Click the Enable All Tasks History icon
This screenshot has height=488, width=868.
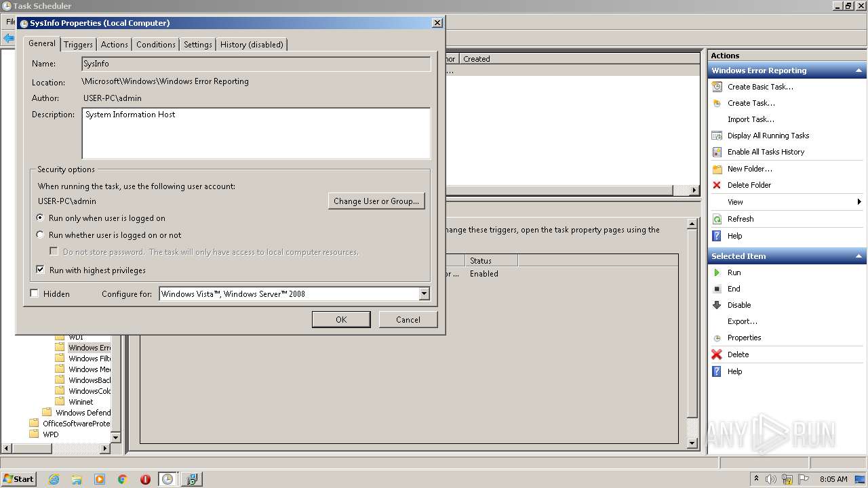(717, 152)
